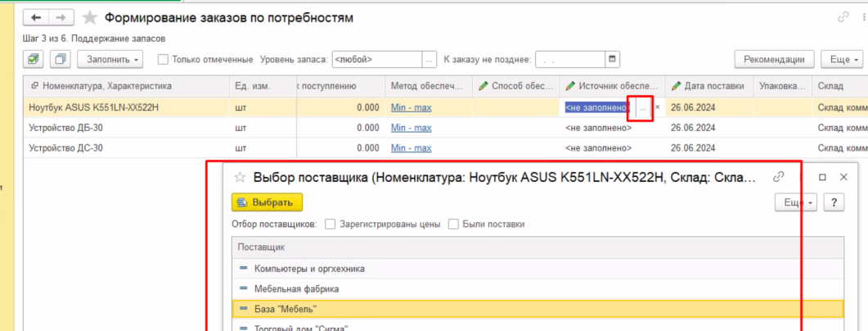Add the orders form to favorites with the star

click(x=90, y=18)
